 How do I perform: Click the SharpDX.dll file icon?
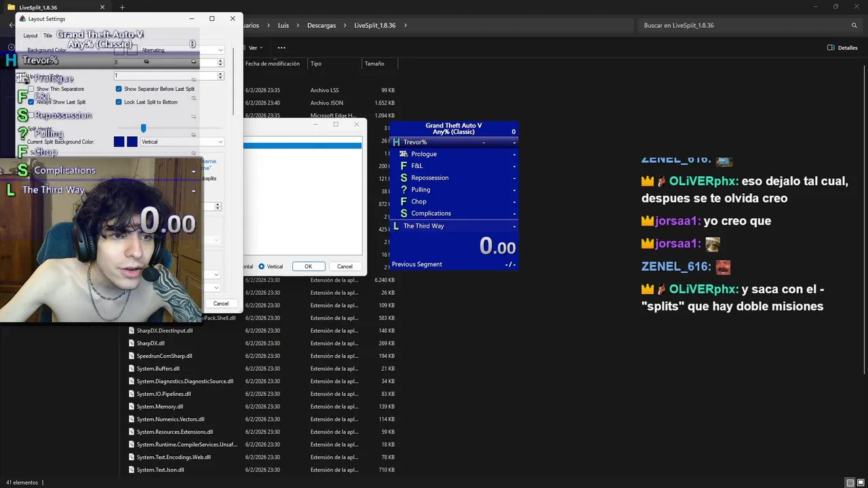point(132,343)
